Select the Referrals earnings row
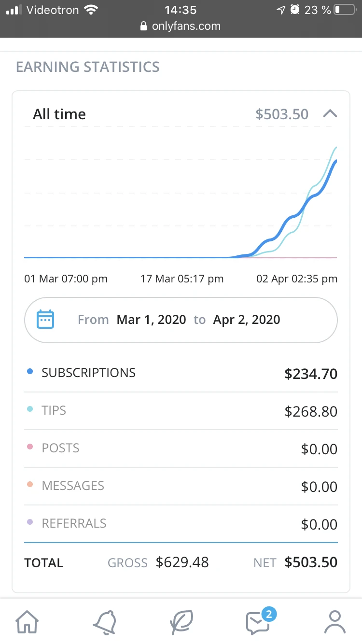 (181, 523)
